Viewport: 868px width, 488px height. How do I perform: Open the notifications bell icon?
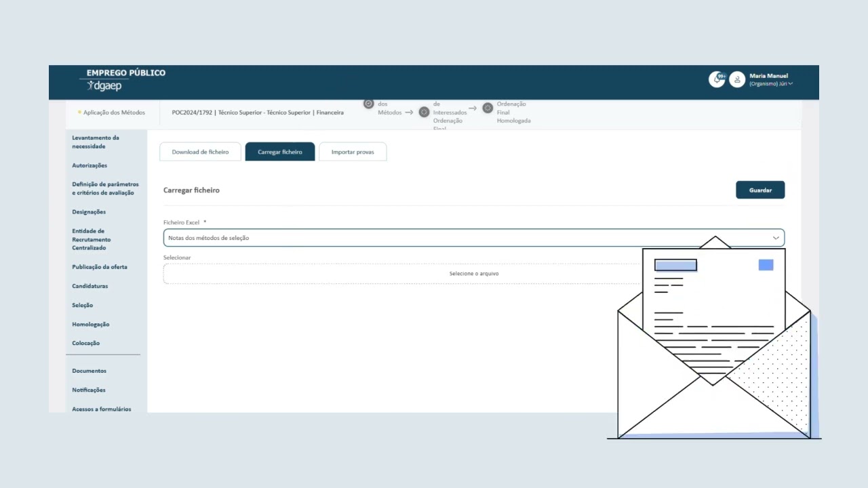pos(717,79)
